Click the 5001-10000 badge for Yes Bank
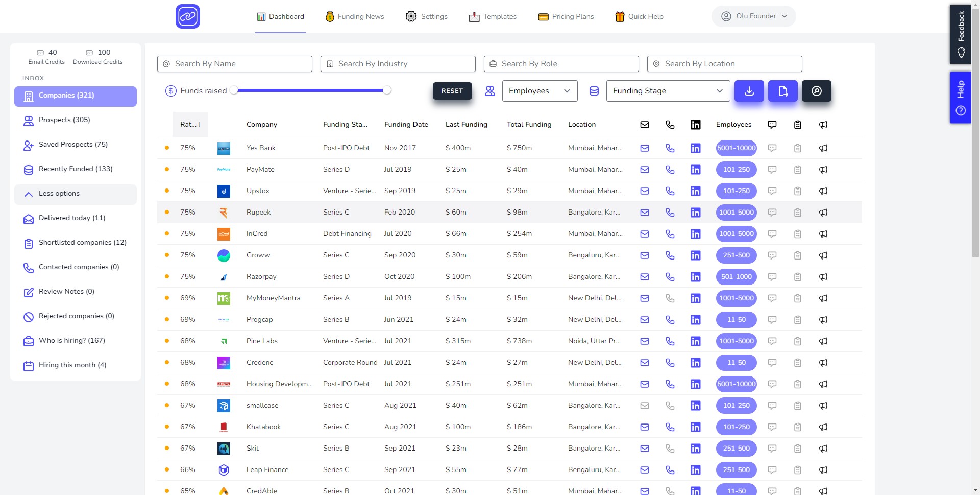 click(737, 148)
